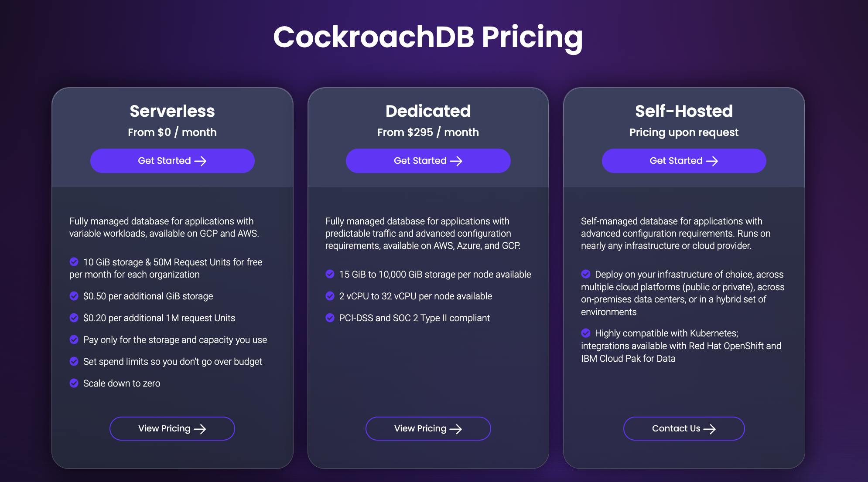
Task: Click the checkmark beside PCI-DSS and SOC 2 compliant
Action: coord(330,318)
